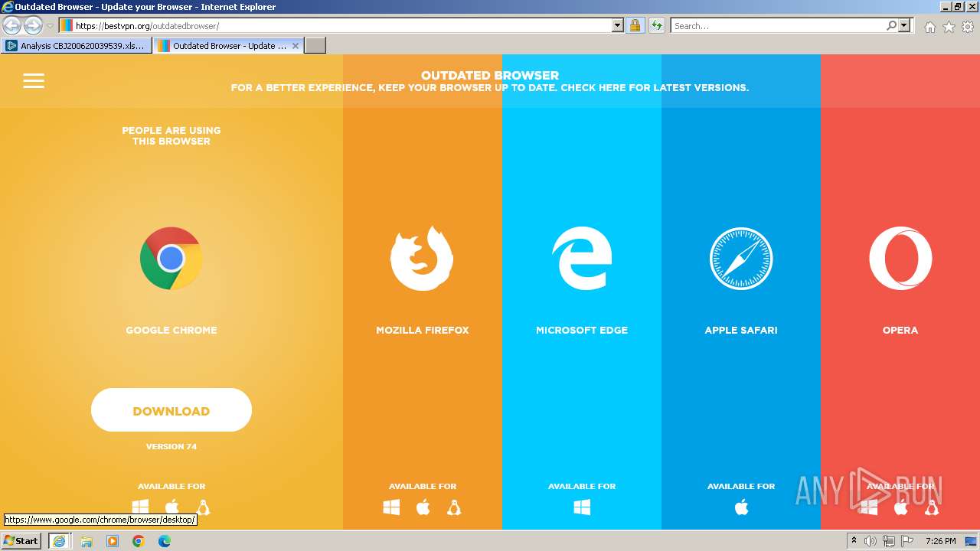Click the Mozilla Firefox logo
980x551 pixels.
(422, 258)
